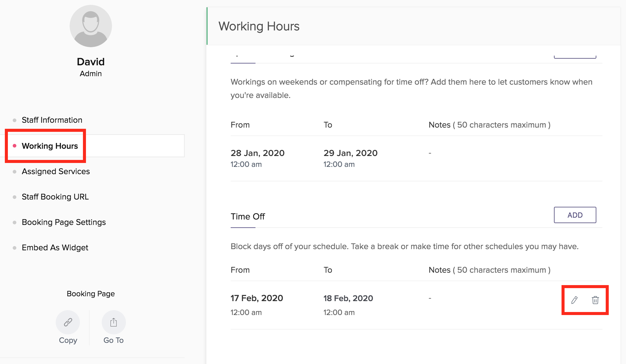Open Embed As Widget section
The height and width of the screenshot is (364, 626).
(x=55, y=248)
